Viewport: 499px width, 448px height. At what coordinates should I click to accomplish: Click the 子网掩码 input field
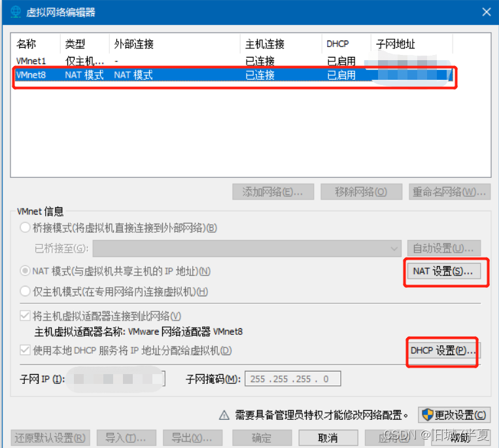point(293,379)
